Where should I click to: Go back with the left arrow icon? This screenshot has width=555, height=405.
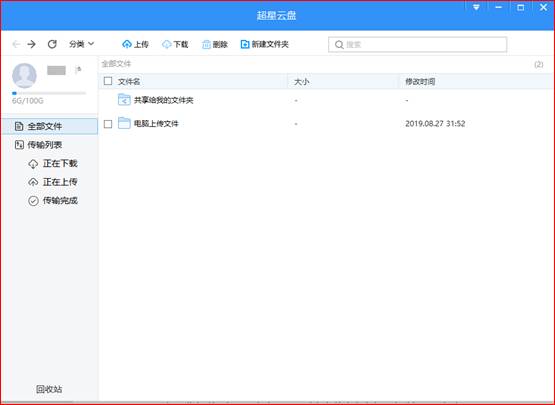pos(16,44)
